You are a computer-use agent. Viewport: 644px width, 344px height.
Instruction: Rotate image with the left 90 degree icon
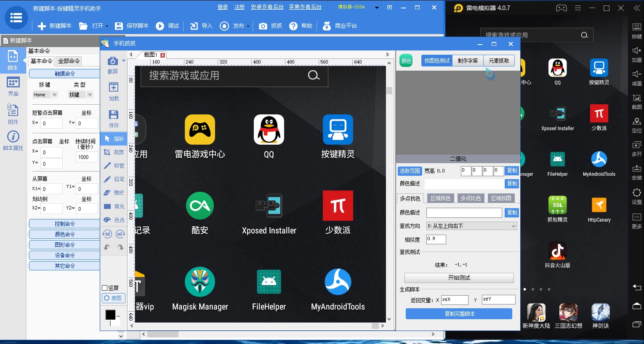tap(107, 234)
